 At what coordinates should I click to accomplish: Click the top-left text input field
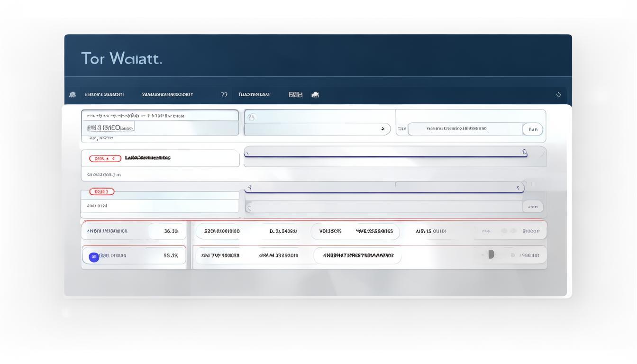160,116
